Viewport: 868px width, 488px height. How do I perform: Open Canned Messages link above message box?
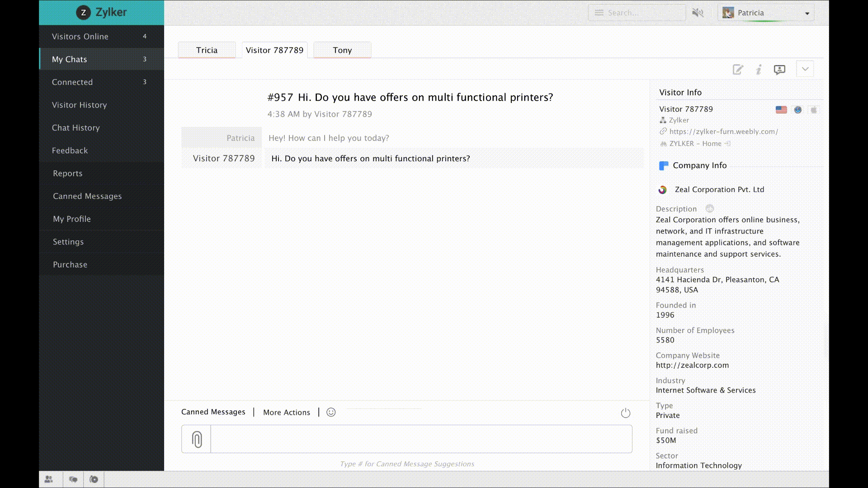click(x=213, y=412)
